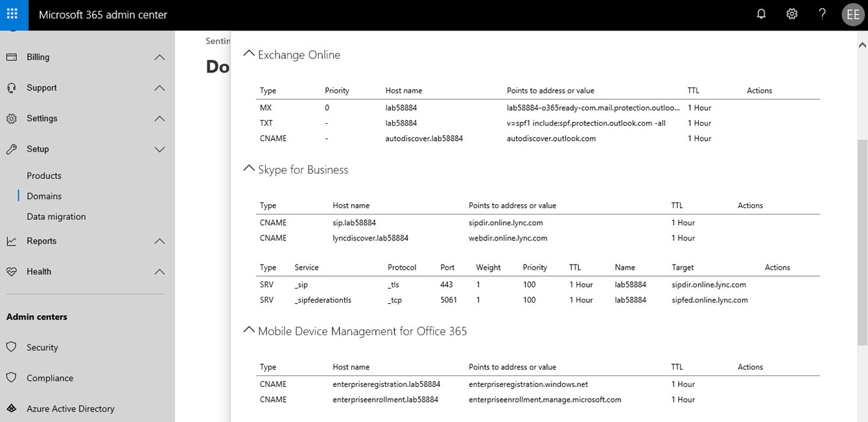
Task: Open the Security admin center
Action: 42,347
